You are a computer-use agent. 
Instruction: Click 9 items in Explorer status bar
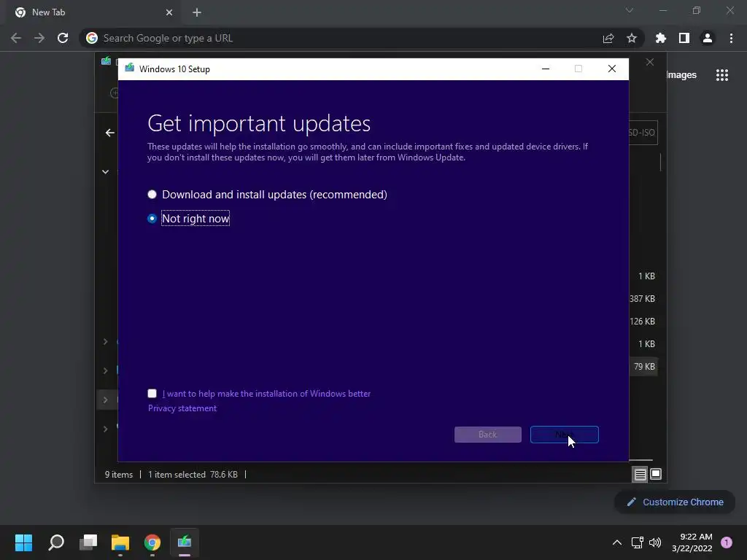tap(119, 474)
